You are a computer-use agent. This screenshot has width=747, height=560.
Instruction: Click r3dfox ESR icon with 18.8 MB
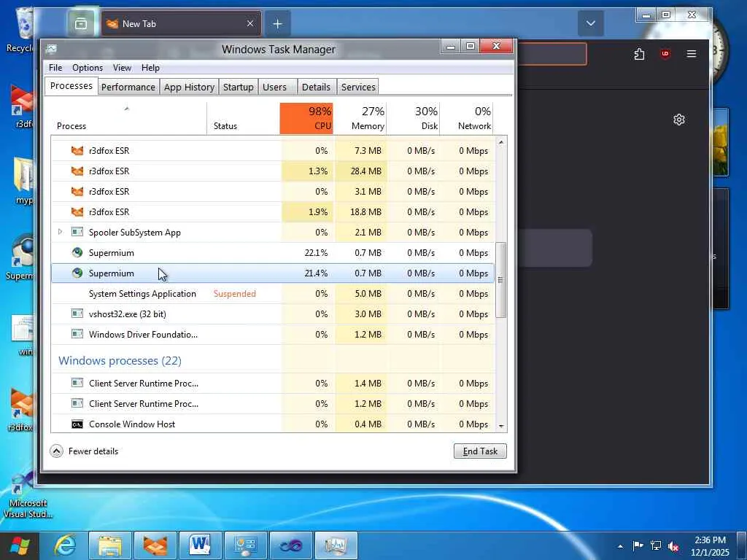pyautogui.click(x=77, y=212)
